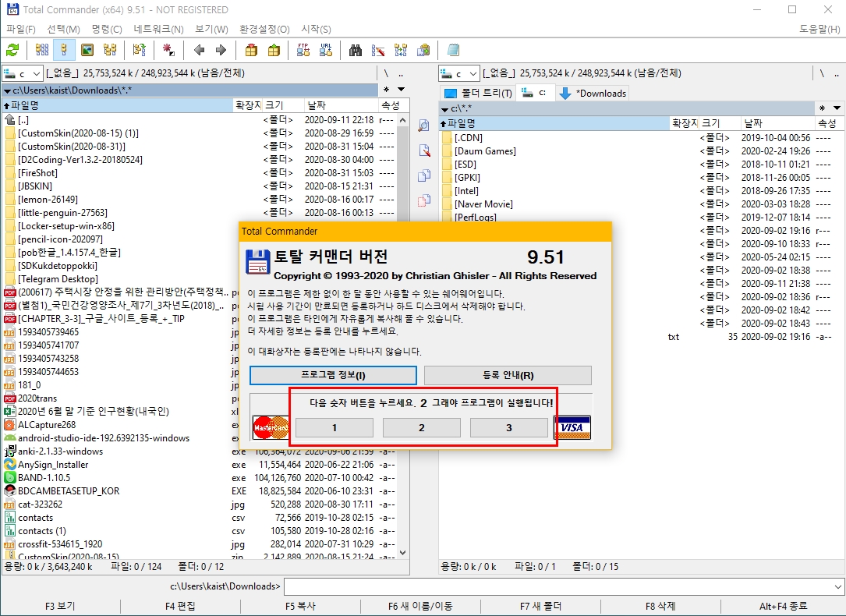Click left panel scrollbar down arrow
This screenshot has height=616, width=846.
pos(402,553)
